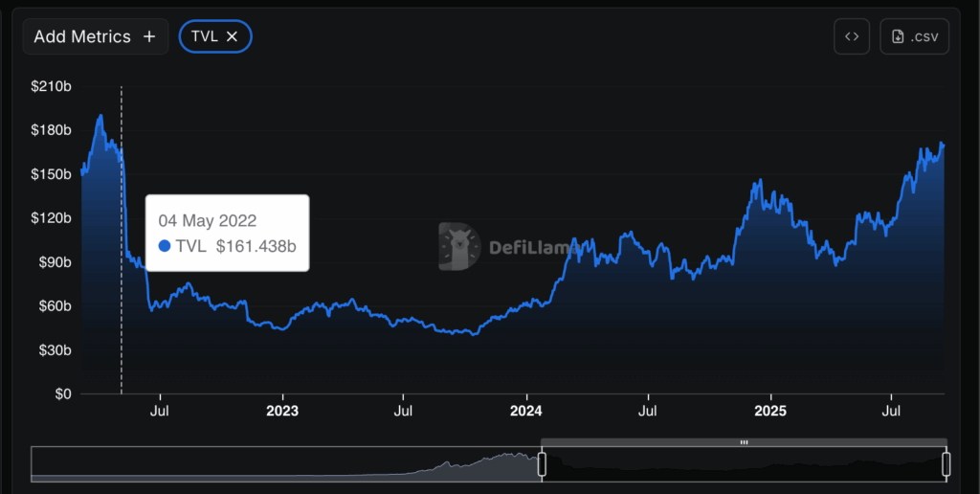The width and height of the screenshot is (980, 494).
Task: Click the $210b label on the y-axis
Action: point(52,87)
